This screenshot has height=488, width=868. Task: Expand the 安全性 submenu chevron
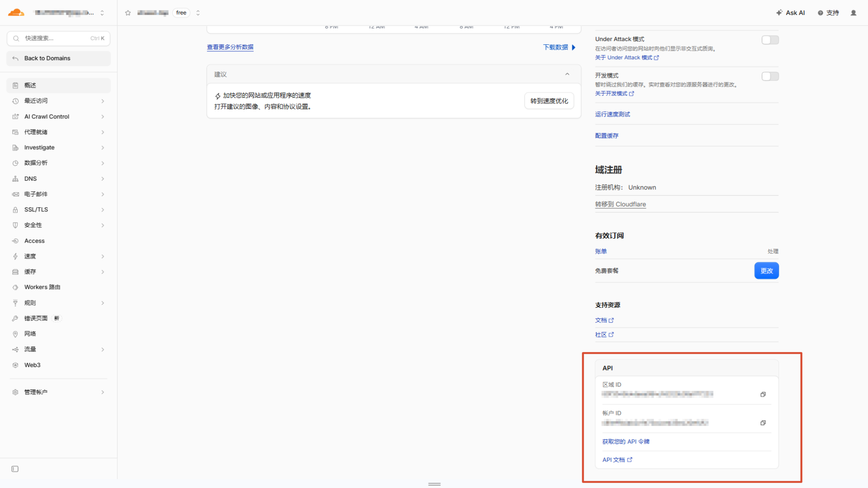103,225
